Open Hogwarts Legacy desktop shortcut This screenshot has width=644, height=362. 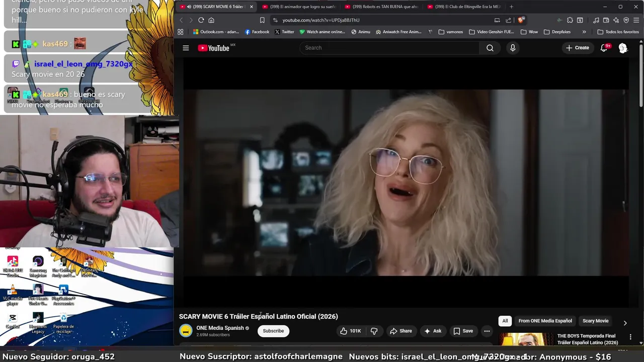(x=38, y=323)
